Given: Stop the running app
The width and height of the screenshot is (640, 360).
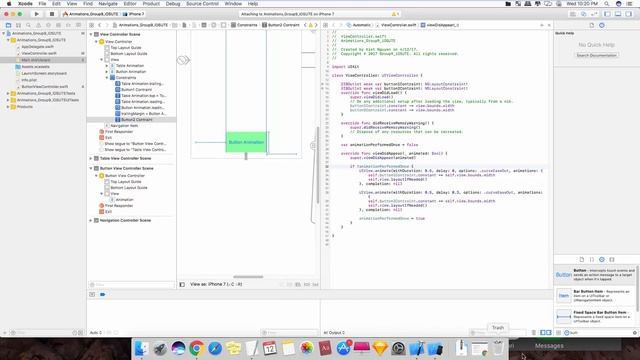Looking at the screenshot, I should pyautogui.click(x=52, y=14).
